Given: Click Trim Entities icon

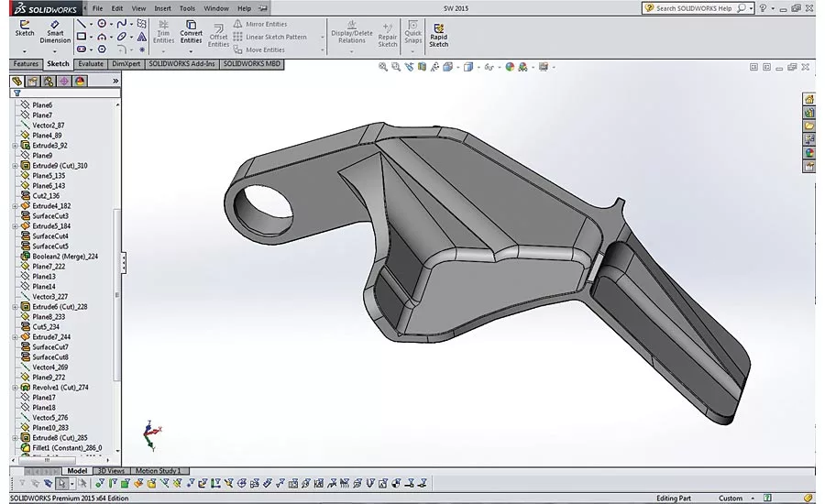Looking at the screenshot, I should pyautogui.click(x=164, y=24).
